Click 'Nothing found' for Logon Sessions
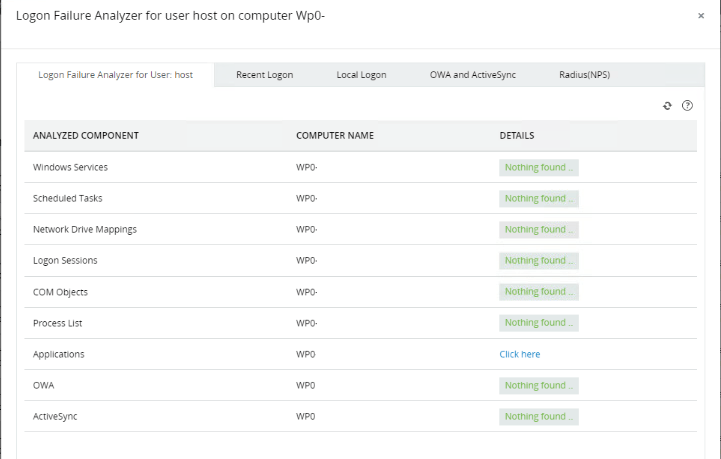The height and width of the screenshot is (459, 721). (539, 260)
